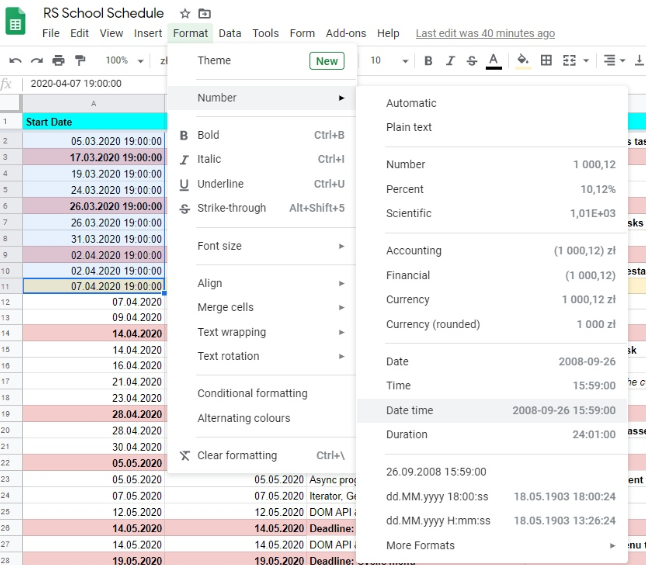Expand the Align submenu
This screenshot has width=646, height=565.
pos(262,283)
